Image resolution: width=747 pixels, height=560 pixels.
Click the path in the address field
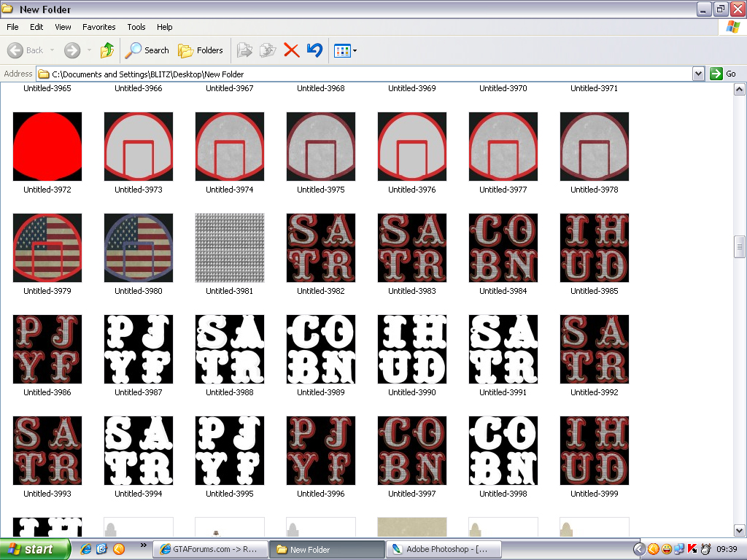click(365, 74)
